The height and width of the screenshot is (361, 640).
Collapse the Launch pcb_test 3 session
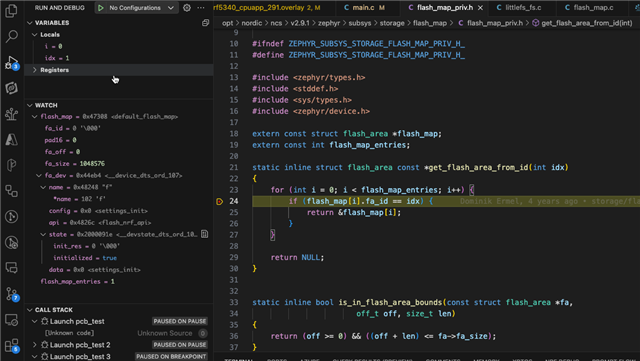coord(35,357)
